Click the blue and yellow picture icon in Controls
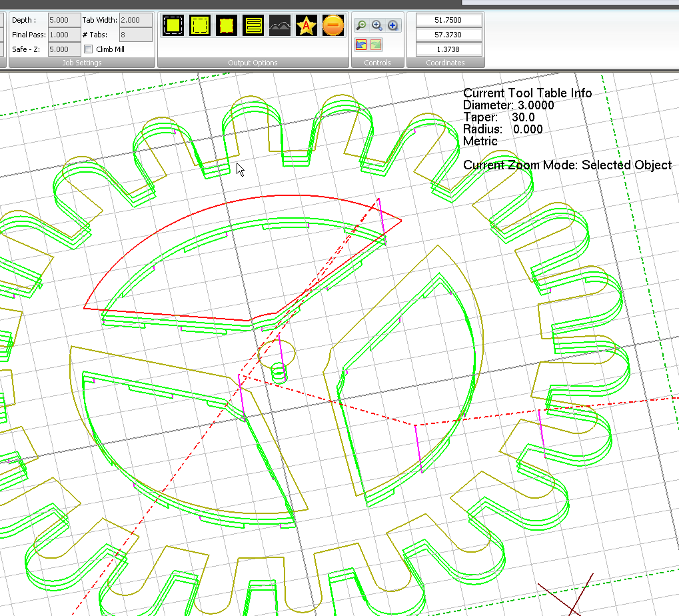This screenshot has width=679, height=616. [x=361, y=45]
